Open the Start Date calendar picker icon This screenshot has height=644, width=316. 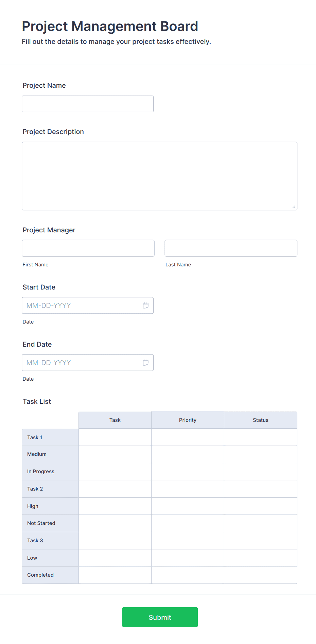point(146,306)
